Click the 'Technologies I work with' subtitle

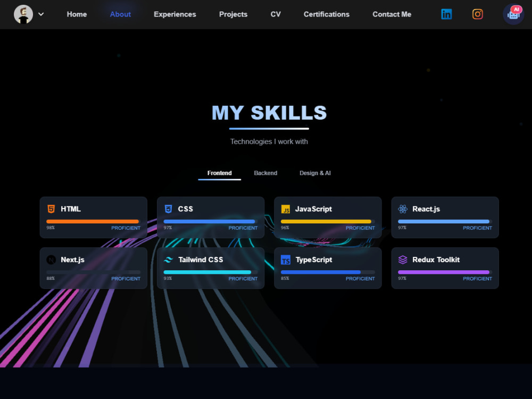(269, 142)
